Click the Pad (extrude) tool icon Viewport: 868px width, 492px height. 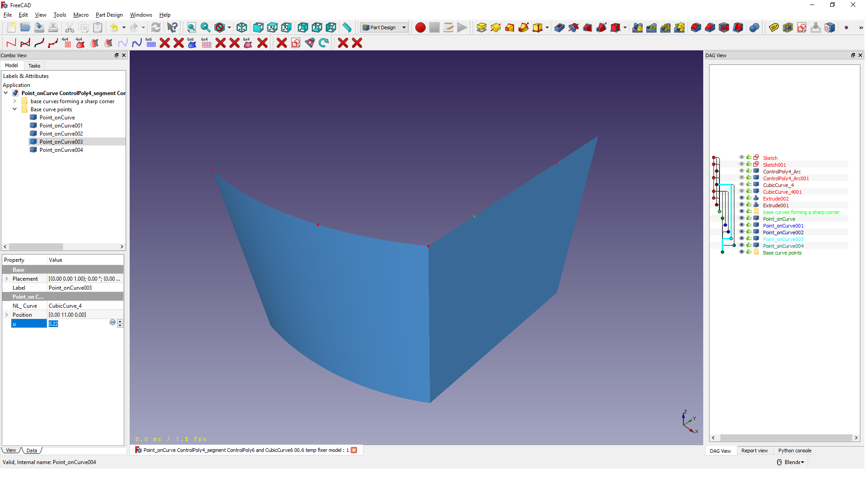481,28
